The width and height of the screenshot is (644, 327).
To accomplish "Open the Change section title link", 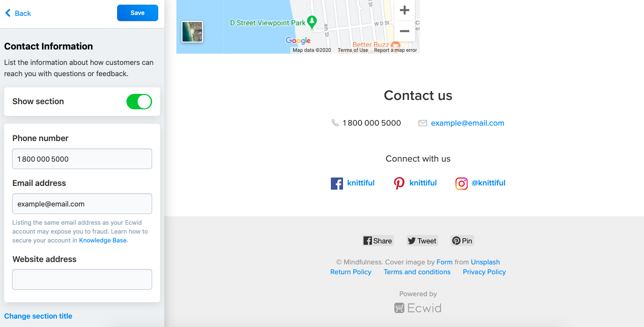I will (38, 316).
